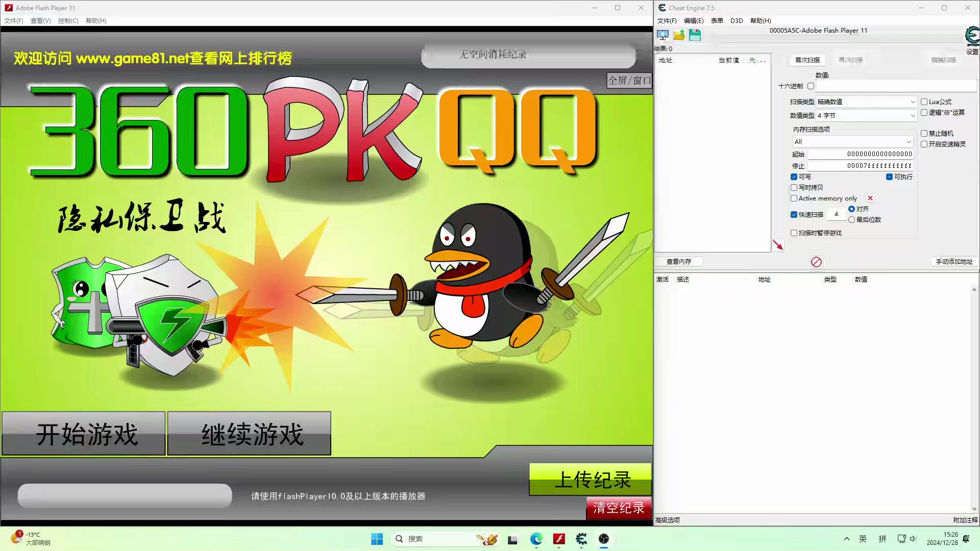Click the open file folder icon
This screenshot has width=980, height=551.
[679, 35]
